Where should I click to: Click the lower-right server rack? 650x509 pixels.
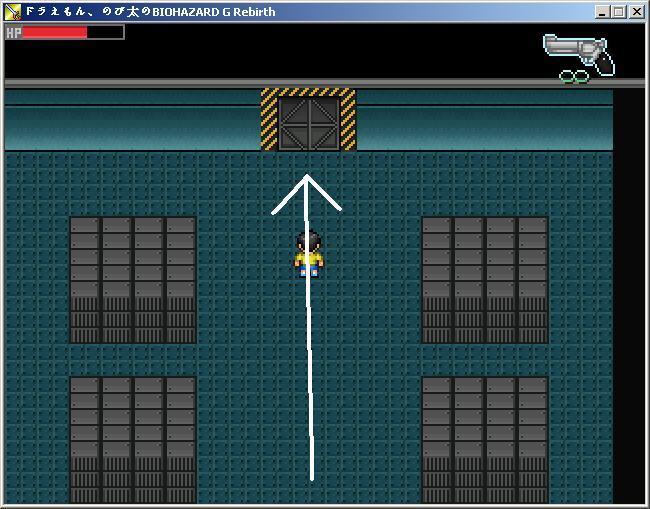click(x=485, y=440)
